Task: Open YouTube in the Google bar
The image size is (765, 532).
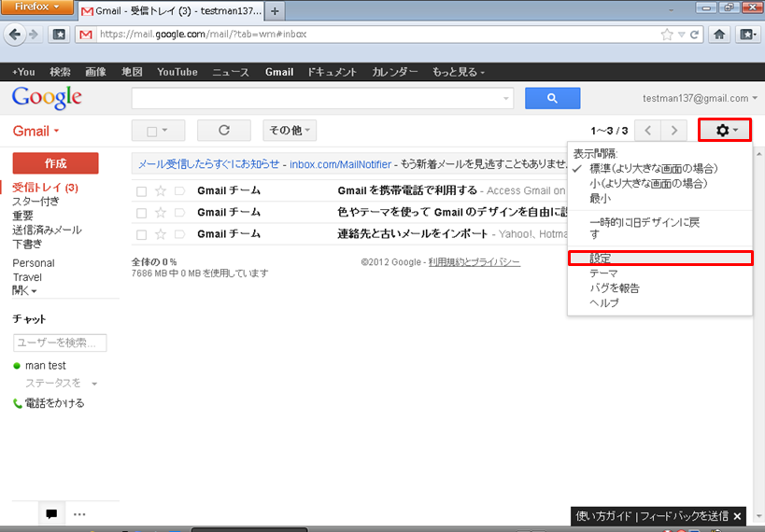Action: pyautogui.click(x=177, y=72)
